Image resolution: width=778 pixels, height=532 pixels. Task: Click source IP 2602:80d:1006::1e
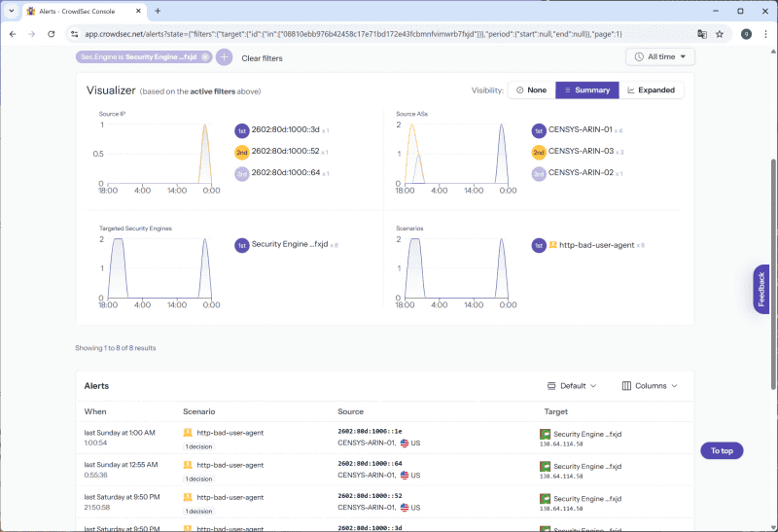371,431
